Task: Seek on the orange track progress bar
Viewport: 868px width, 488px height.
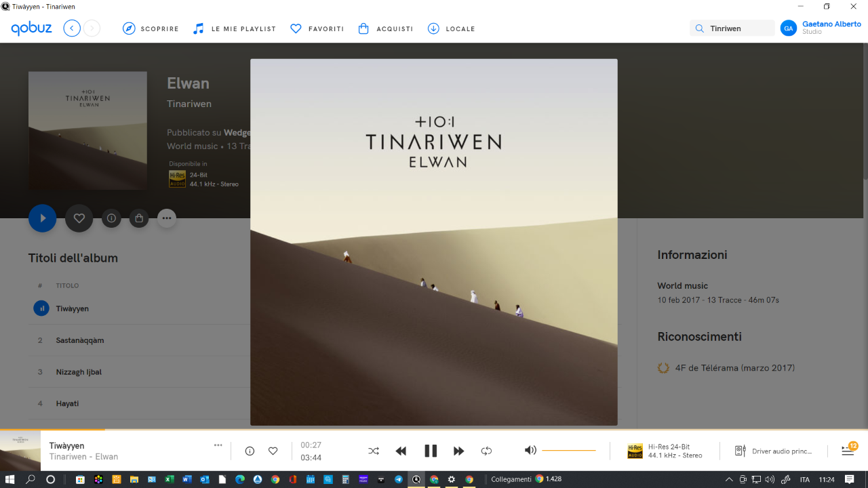Action: tap(434, 430)
